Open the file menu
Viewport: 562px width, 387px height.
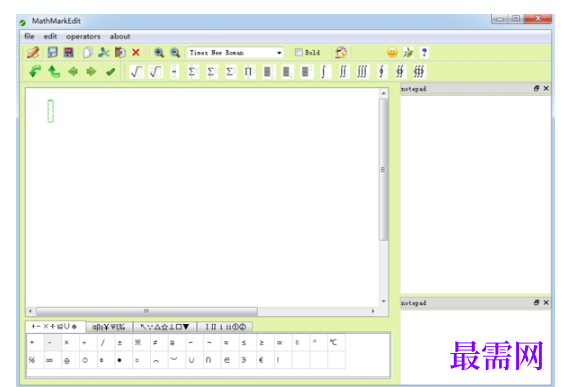tap(29, 36)
